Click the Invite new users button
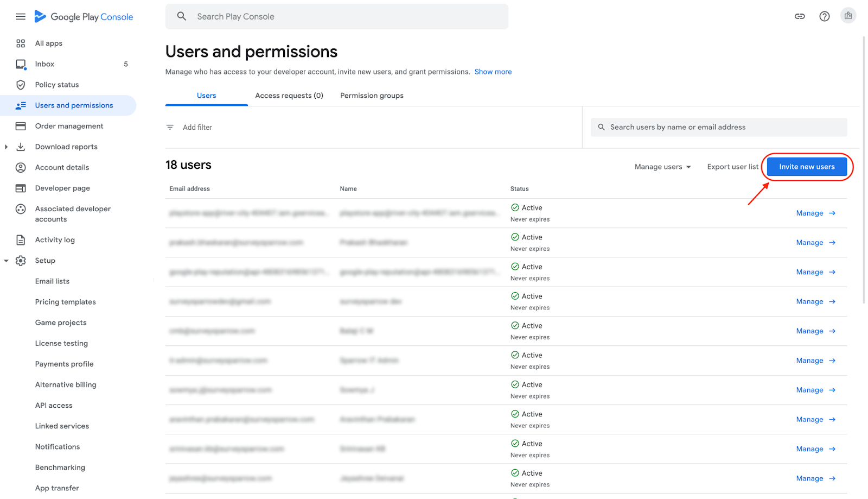Screen dimensions: 868x499 pos(806,167)
